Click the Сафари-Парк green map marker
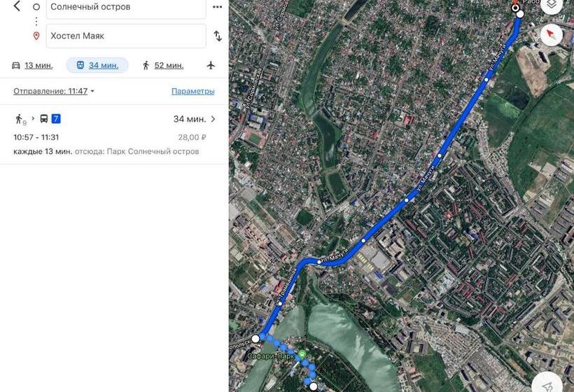Image resolution: width=574 pixels, height=392 pixels. tap(302, 354)
